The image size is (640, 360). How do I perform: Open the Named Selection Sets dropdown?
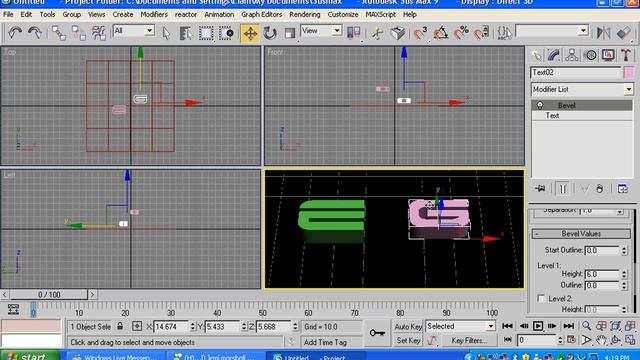[x=552, y=31]
